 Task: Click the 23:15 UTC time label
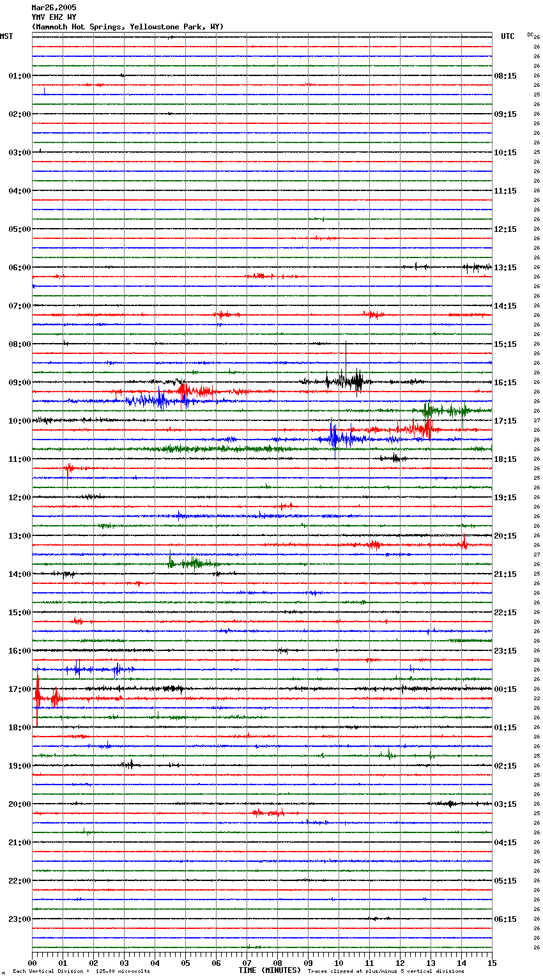point(505,651)
